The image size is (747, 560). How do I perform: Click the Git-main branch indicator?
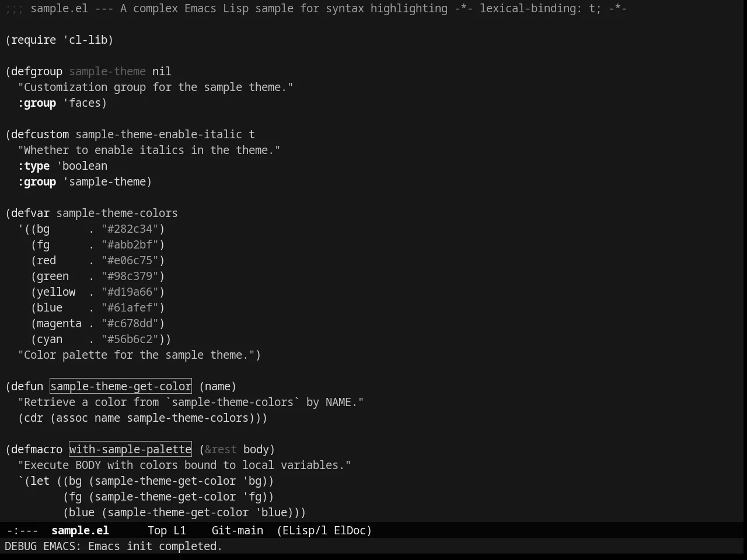[237, 530]
